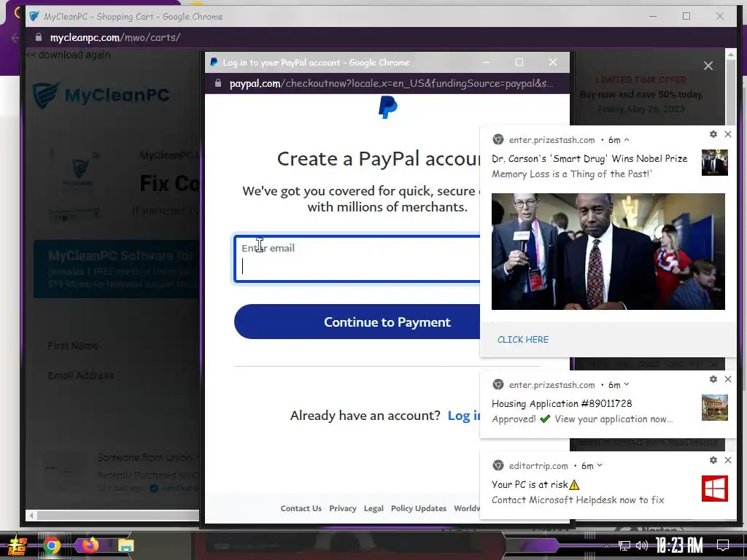
Task: Click the Chrome icon beside editortrip.com
Action: [x=498, y=465]
